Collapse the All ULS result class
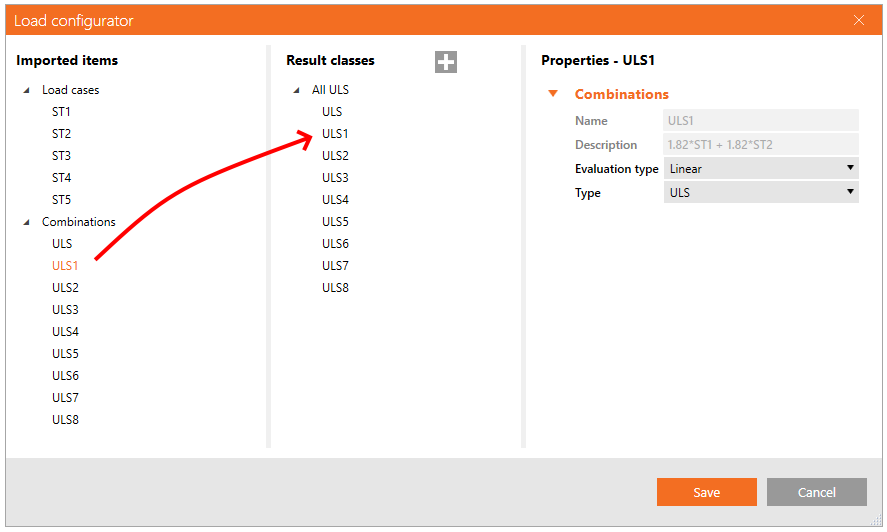 (296, 90)
